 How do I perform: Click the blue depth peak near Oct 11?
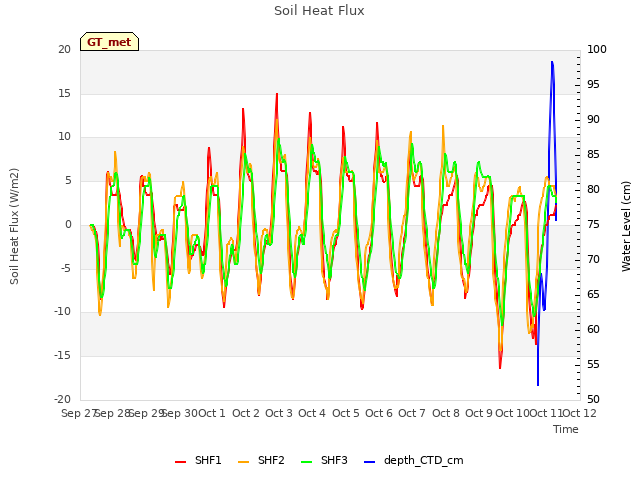(552, 62)
